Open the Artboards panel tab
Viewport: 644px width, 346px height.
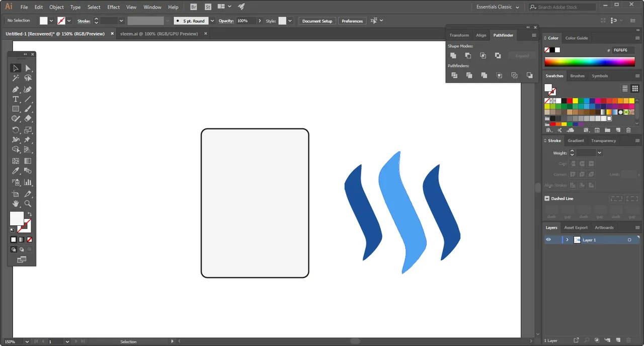604,227
